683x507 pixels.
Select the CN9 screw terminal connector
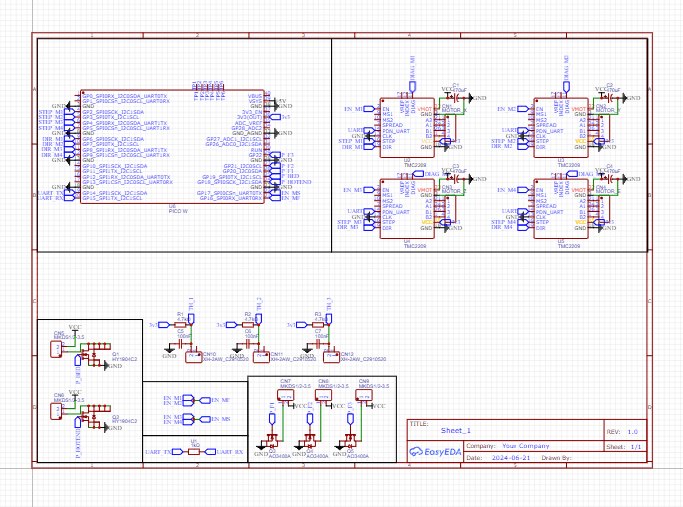362,397
